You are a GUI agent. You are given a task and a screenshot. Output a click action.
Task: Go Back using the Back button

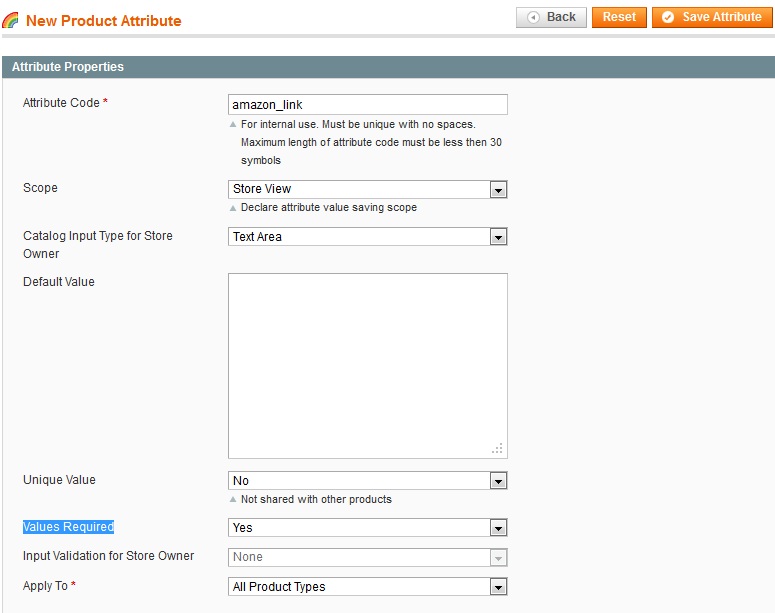click(551, 17)
